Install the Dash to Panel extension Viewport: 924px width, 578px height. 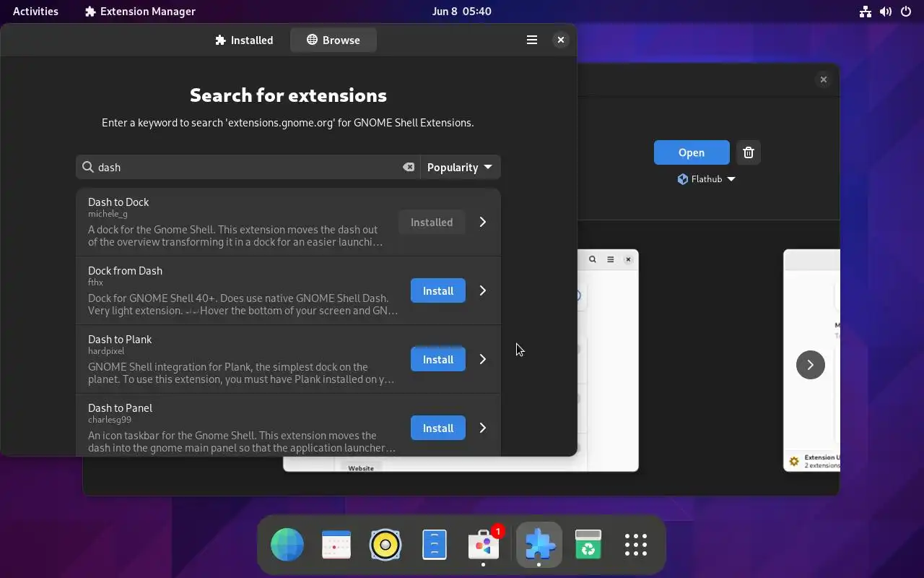pos(438,428)
